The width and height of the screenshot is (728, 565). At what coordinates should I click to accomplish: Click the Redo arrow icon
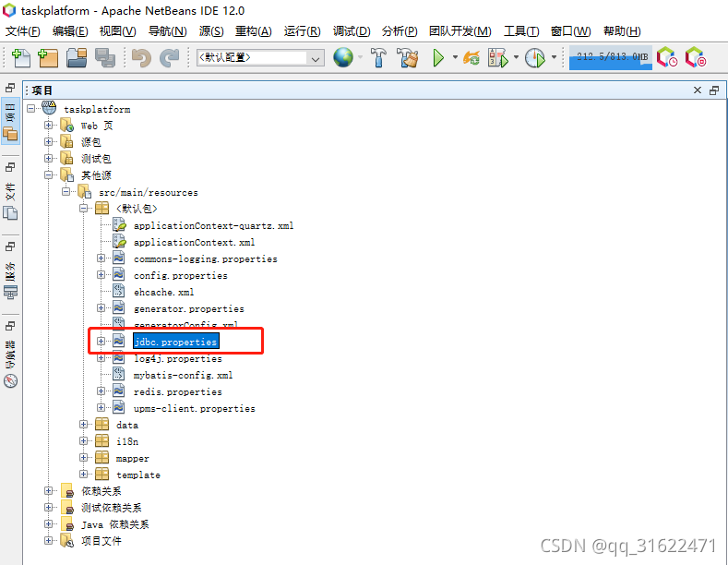click(169, 58)
